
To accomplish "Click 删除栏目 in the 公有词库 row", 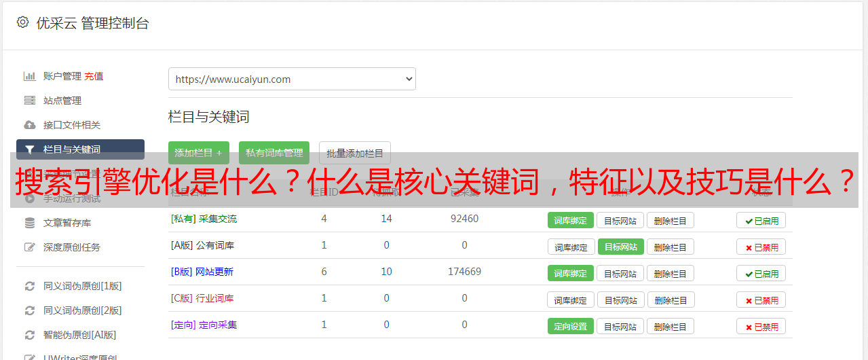I will (x=671, y=247).
